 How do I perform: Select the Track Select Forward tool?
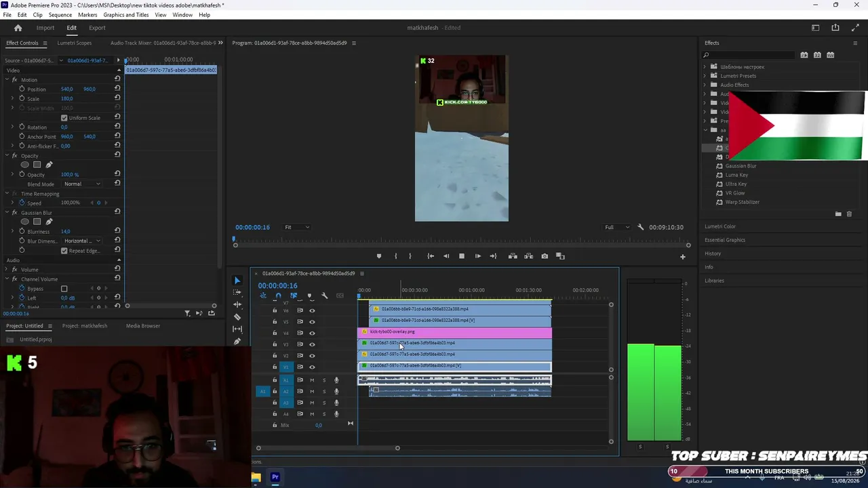click(237, 293)
